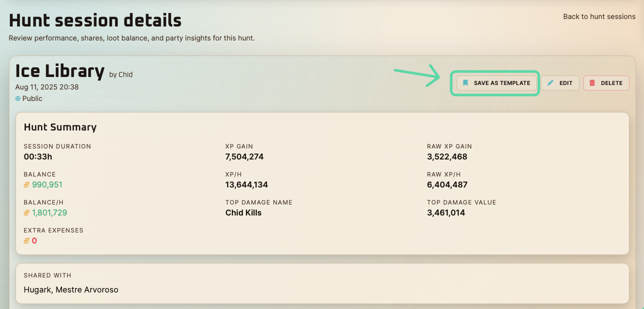
Task: Click the Ice Library session title
Action: 60,71
